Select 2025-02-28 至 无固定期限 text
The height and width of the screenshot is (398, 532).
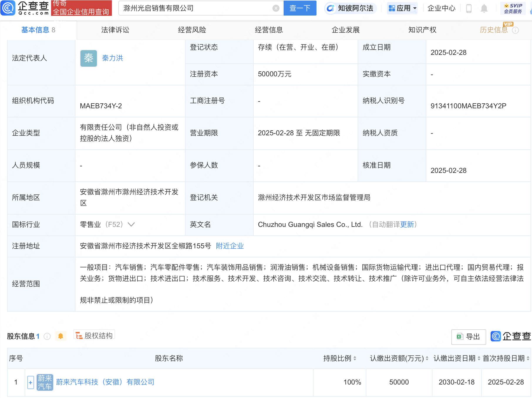coord(299,133)
